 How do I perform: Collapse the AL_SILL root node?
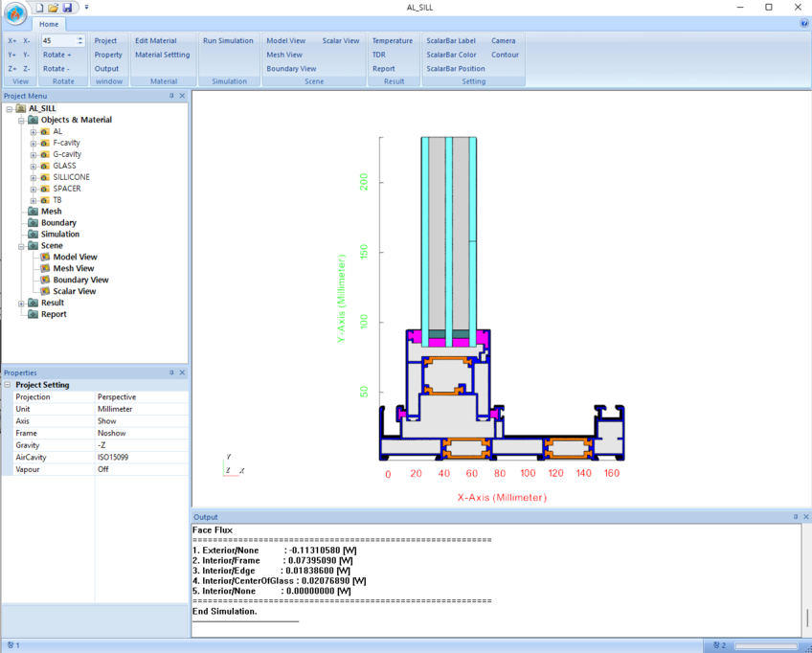(x=9, y=109)
